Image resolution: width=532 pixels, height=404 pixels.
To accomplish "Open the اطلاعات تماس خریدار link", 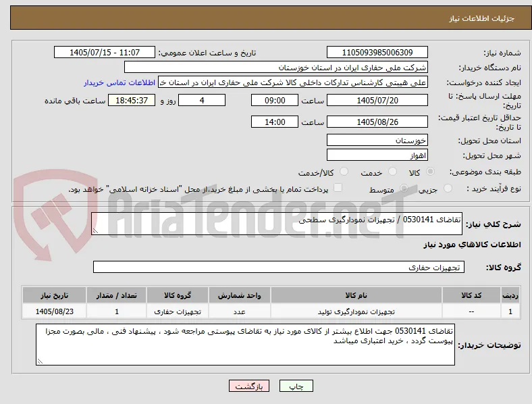I will tap(119, 82).
